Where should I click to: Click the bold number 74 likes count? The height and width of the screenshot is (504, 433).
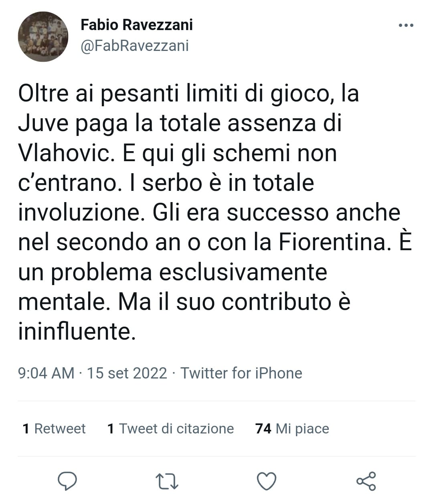click(x=263, y=429)
